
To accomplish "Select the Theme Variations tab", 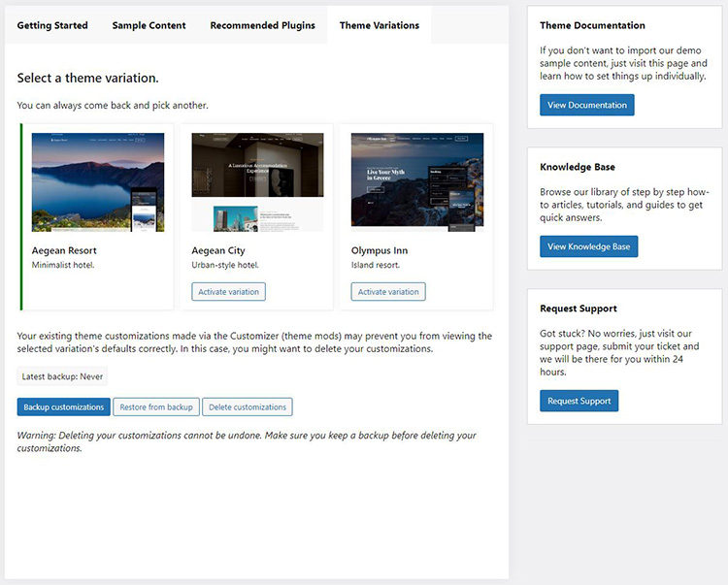I will point(380,25).
